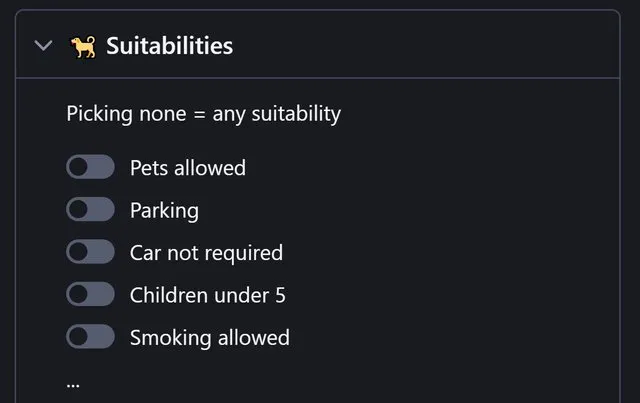Click the dog emoji icon beside Suitabilities
The image size is (640, 403).
83,47
